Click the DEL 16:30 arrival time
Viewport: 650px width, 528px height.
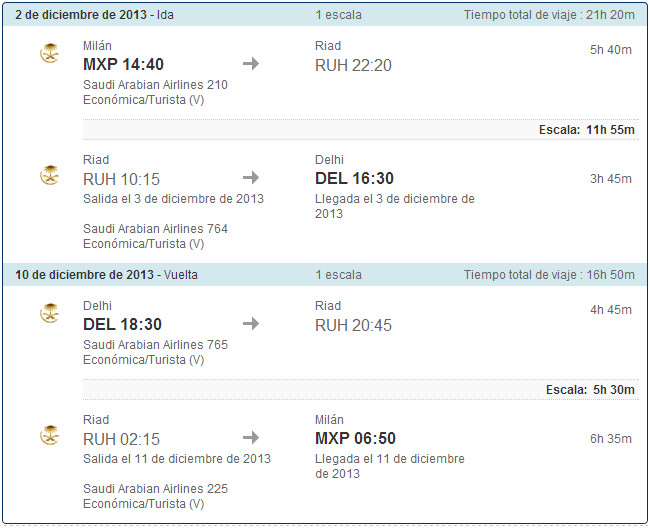[x=354, y=179]
